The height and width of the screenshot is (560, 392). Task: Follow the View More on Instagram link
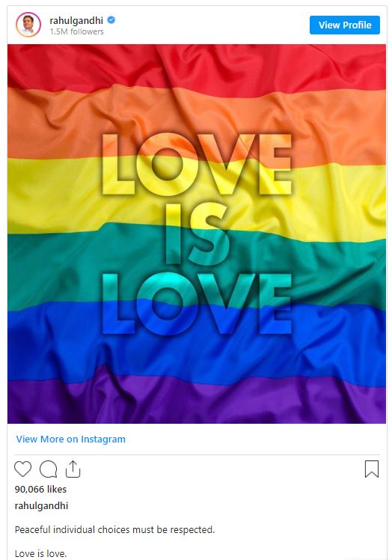[70, 439]
